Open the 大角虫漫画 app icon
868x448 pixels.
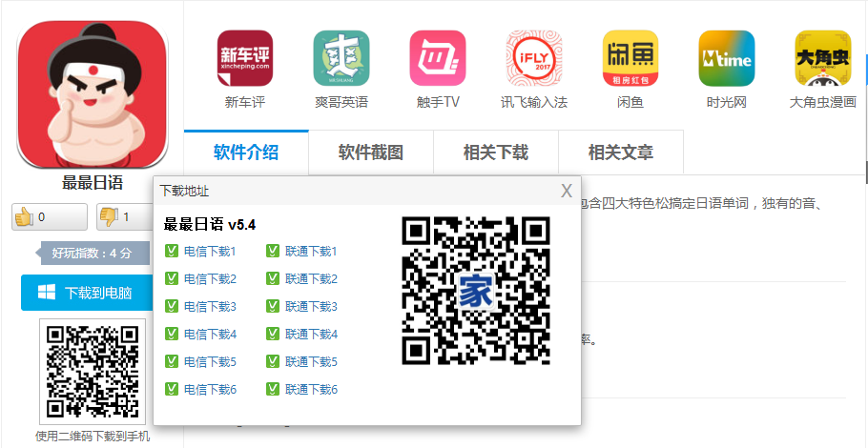tap(822, 58)
